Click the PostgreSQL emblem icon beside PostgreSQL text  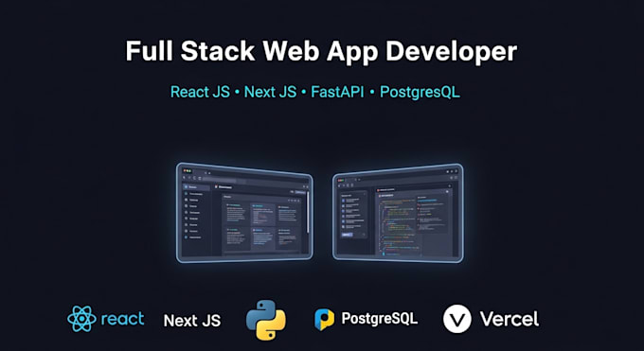click(325, 320)
